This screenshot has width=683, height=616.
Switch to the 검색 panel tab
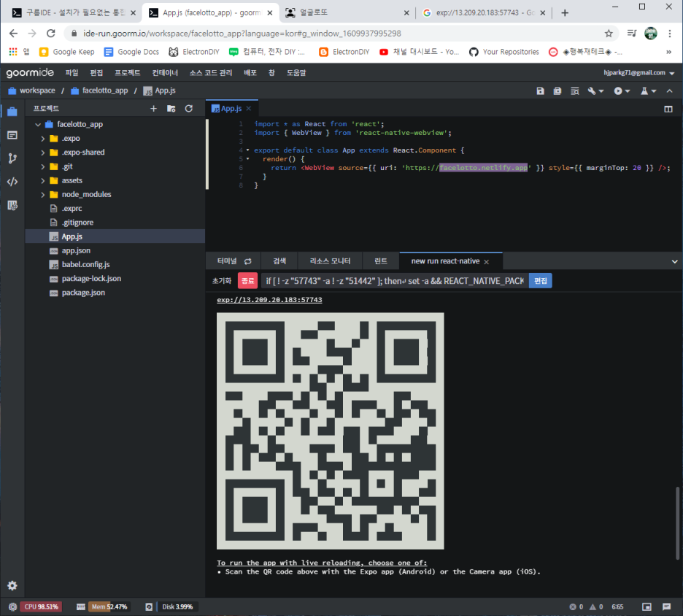pyautogui.click(x=279, y=261)
